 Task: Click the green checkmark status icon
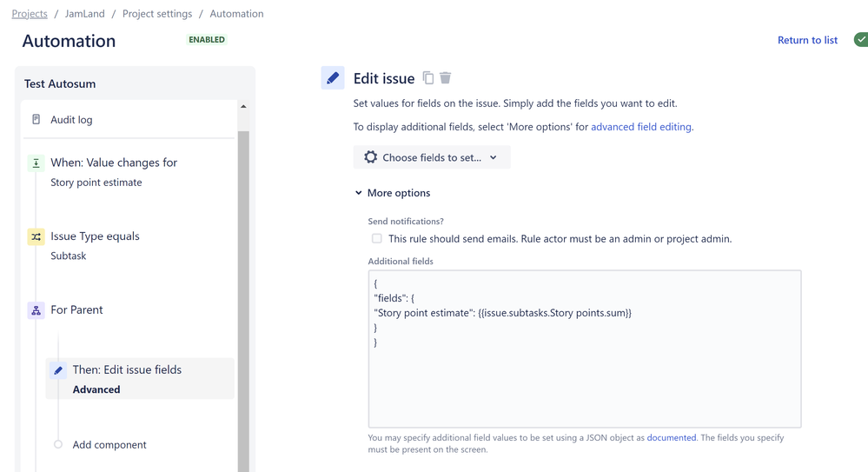[x=861, y=40]
